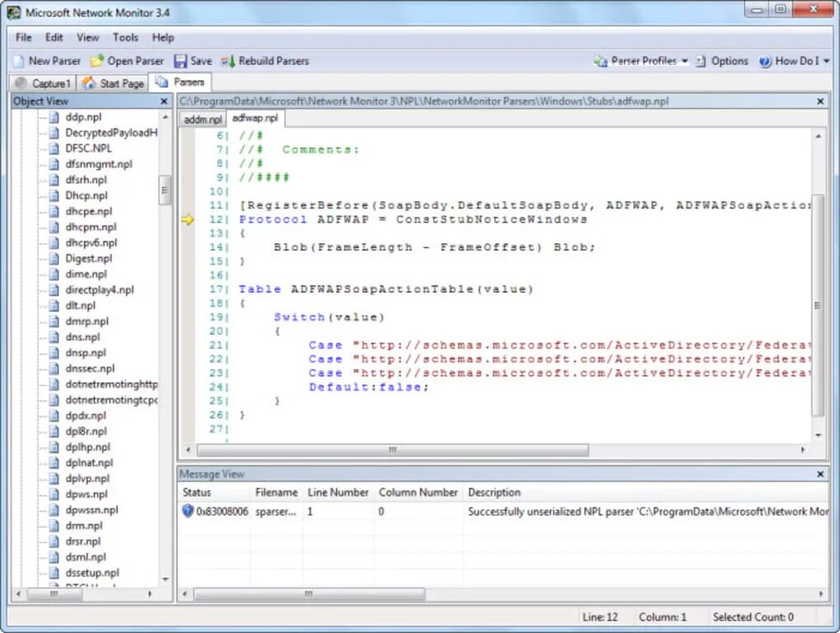Image resolution: width=840 pixels, height=633 pixels.
Task: Click the dfsrh.npl file icon
Action: (54, 179)
